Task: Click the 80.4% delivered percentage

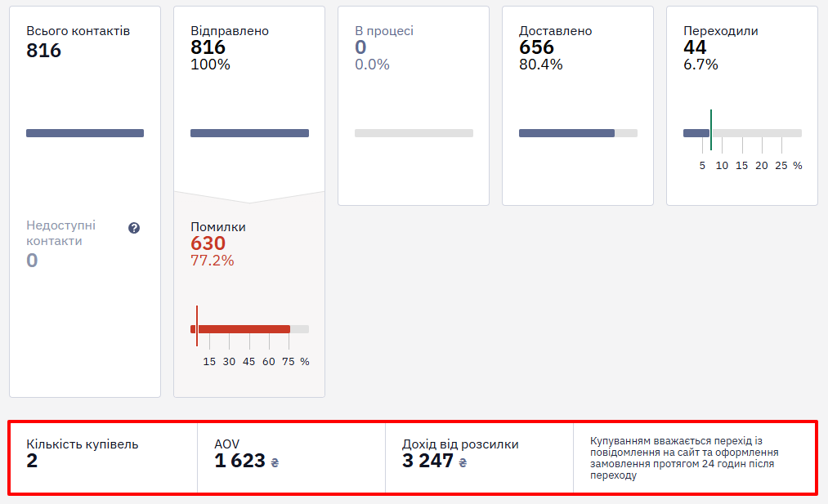Action: (541, 65)
